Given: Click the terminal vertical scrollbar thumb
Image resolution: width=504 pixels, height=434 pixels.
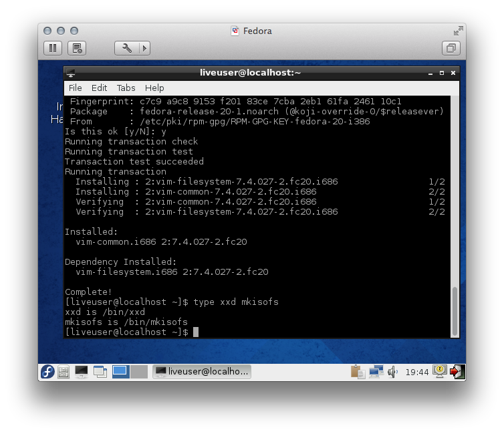Looking at the screenshot, I should (455, 311).
